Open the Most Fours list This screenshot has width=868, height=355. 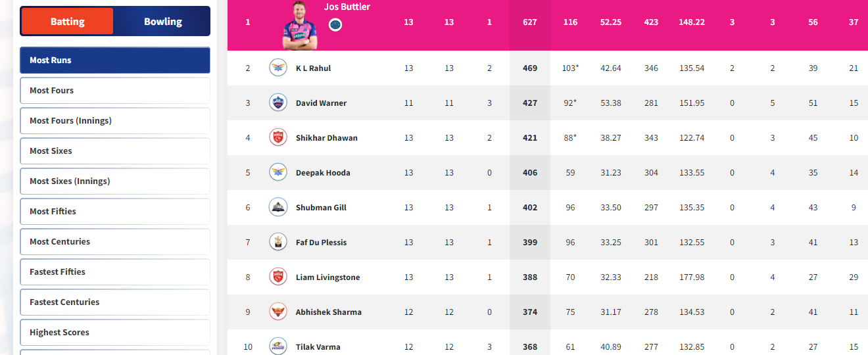tap(115, 90)
